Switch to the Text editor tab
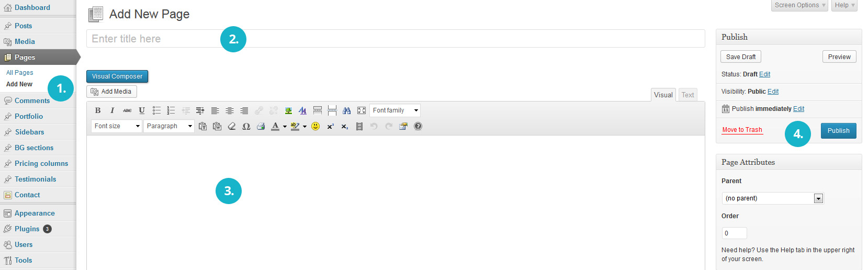 coord(687,95)
